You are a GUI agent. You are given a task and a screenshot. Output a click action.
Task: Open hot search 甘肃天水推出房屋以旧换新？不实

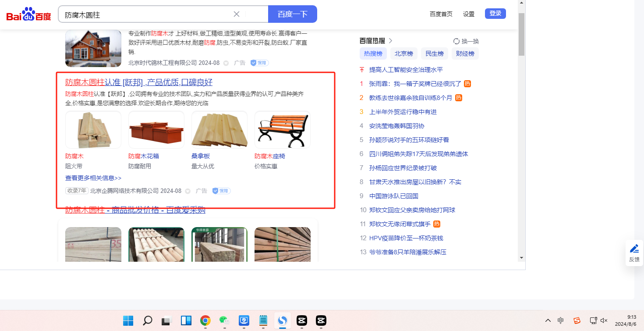[415, 182]
